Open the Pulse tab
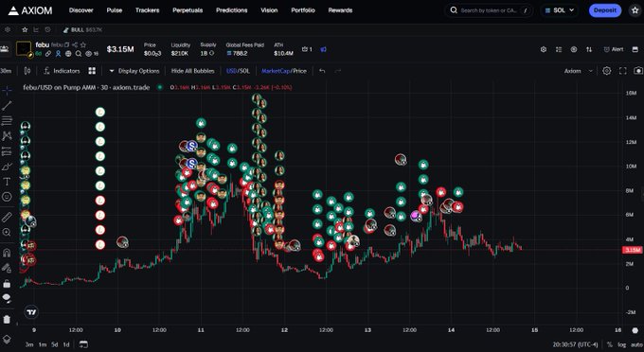Screen dimensions: 644x352 [x=115, y=10]
